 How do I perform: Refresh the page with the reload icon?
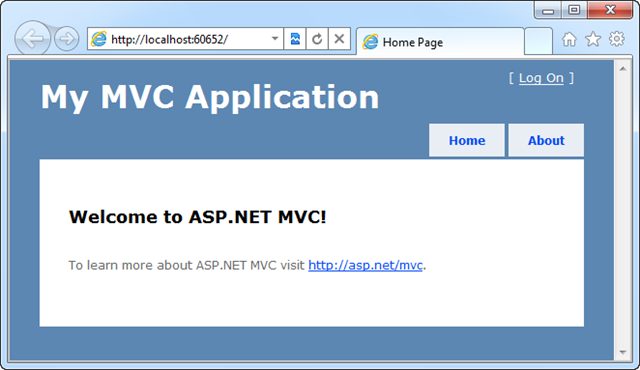(317, 39)
